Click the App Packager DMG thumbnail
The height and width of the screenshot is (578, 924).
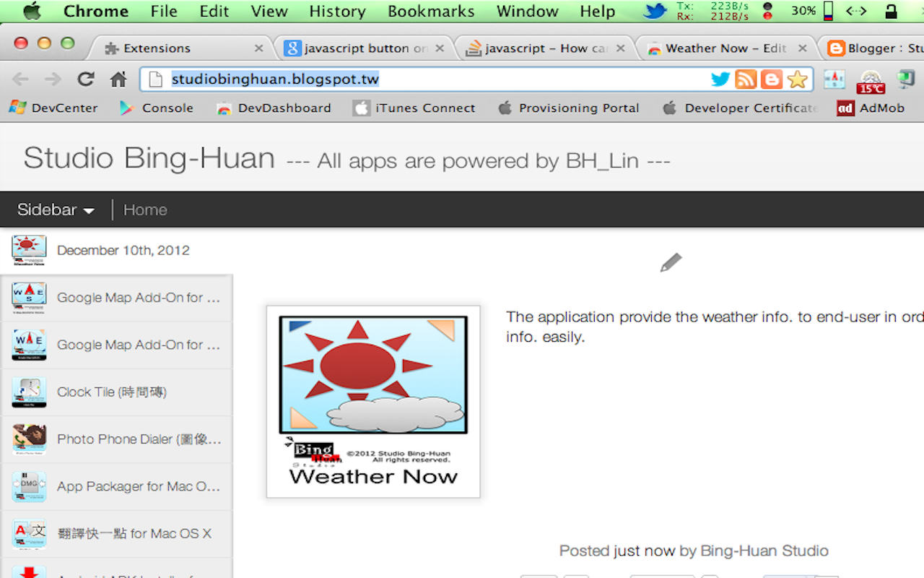coord(29,486)
